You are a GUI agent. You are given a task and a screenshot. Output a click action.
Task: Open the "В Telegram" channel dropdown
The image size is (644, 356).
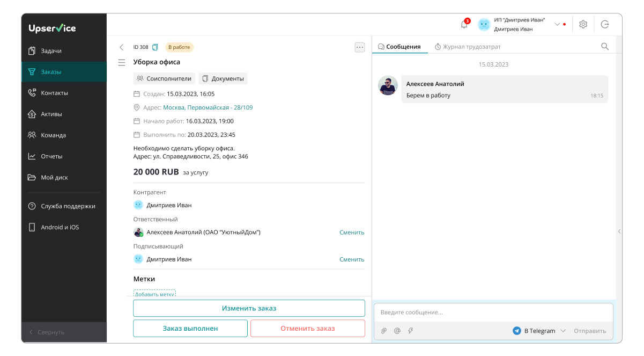tap(539, 331)
